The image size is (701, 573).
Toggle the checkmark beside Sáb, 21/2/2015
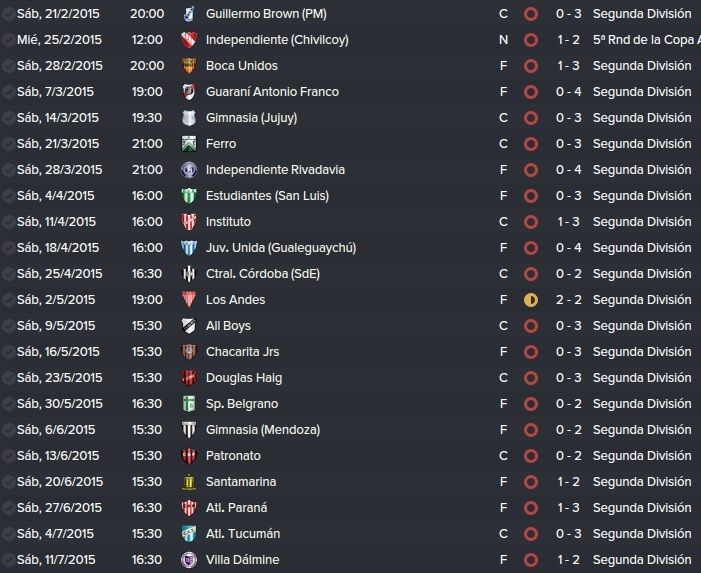tap(8, 14)
